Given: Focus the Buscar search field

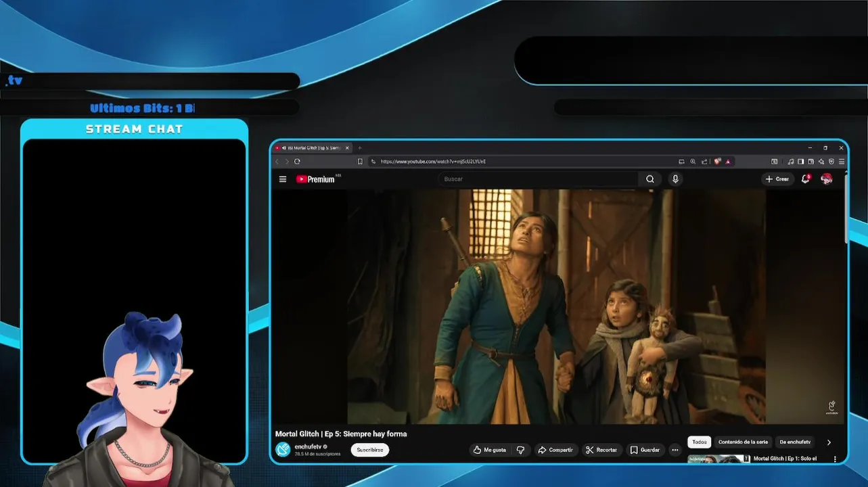Looking at the screenshot, I should [538, 179].
